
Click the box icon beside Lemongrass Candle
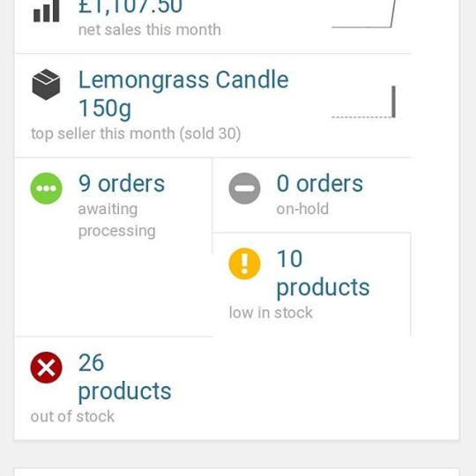pyautogui.click(x=46, y=85)
